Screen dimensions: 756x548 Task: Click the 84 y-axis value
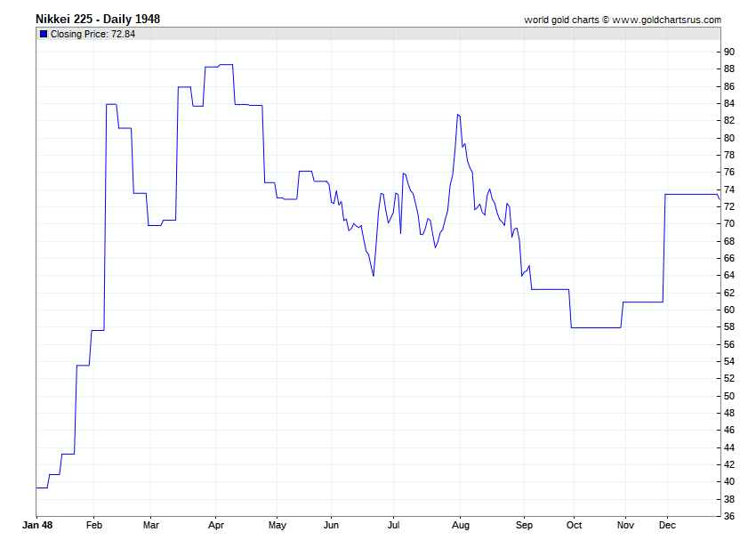729,103
